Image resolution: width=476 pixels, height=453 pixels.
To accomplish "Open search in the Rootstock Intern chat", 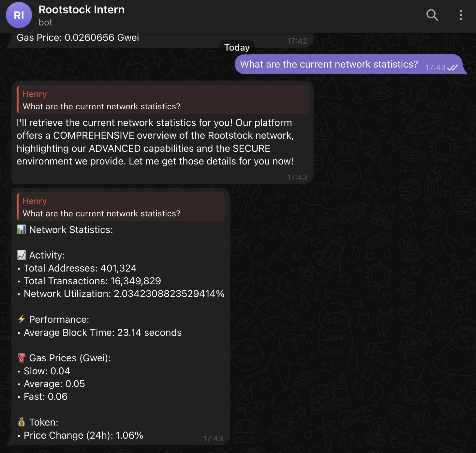I will point(432,15).
